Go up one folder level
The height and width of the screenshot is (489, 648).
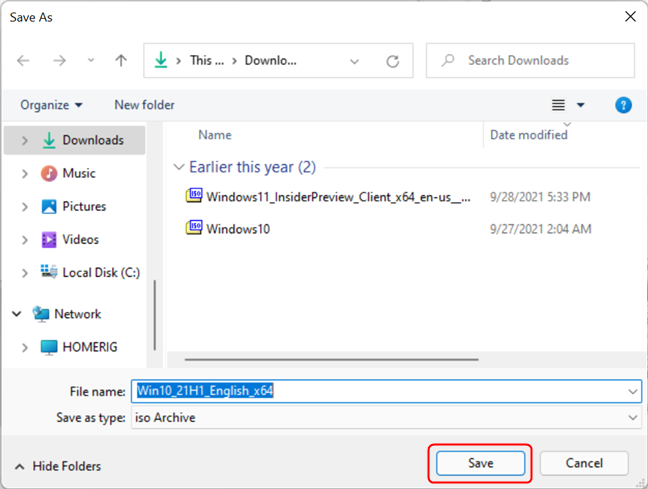pyautogui.click(x=121, y=60)
